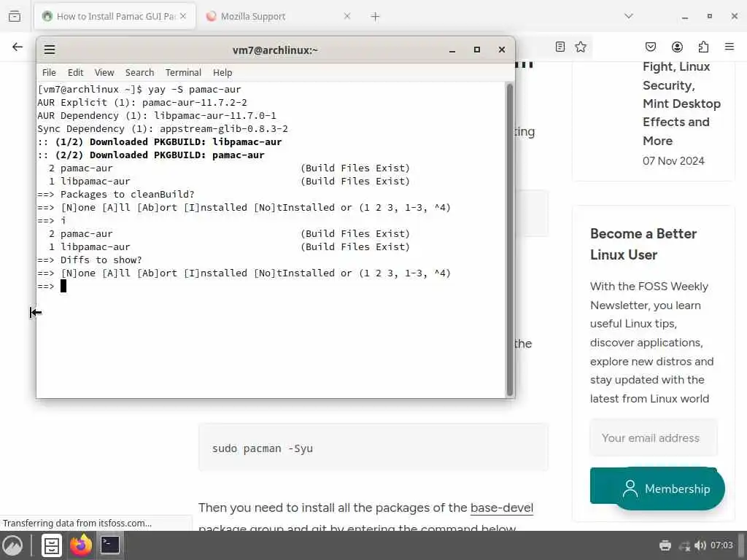Open the terminal View menu

coord(104,72)
